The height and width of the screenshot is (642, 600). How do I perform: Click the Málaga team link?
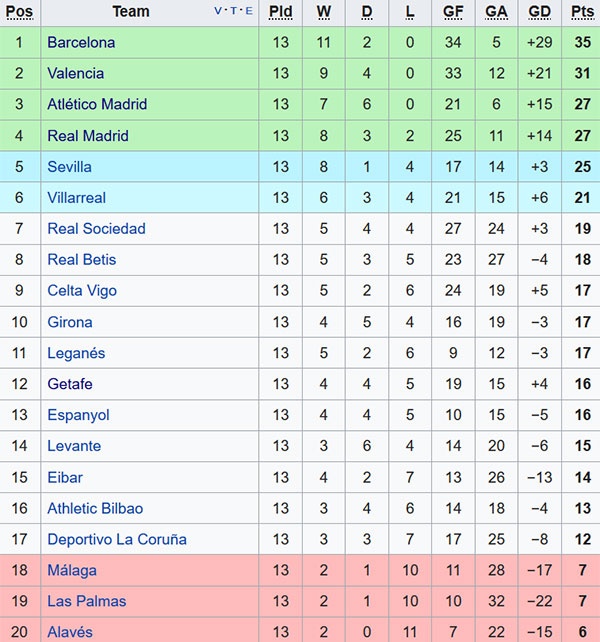pos(72,571)
